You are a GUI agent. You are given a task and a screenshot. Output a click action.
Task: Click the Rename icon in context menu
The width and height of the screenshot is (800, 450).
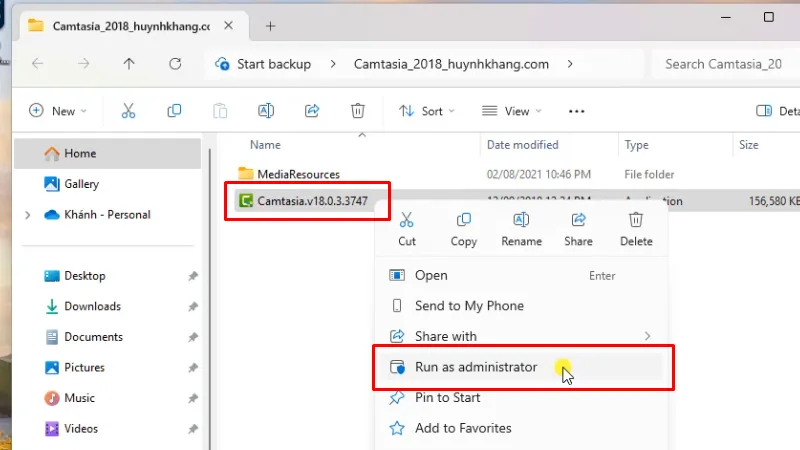coord(521,221)
